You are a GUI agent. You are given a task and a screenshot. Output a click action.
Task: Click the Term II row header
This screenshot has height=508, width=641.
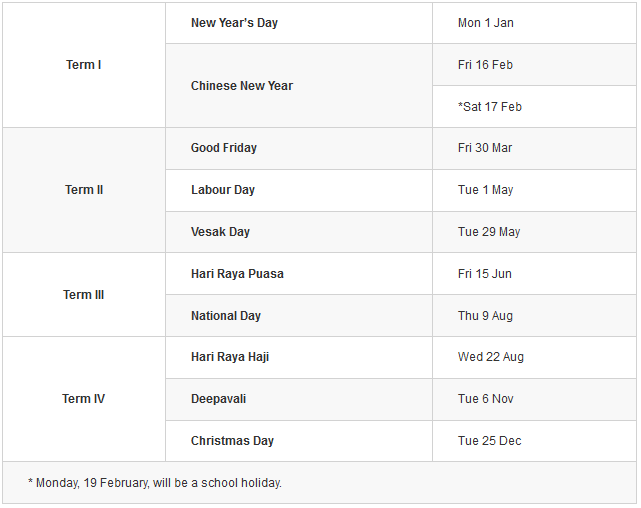(84, 190)
